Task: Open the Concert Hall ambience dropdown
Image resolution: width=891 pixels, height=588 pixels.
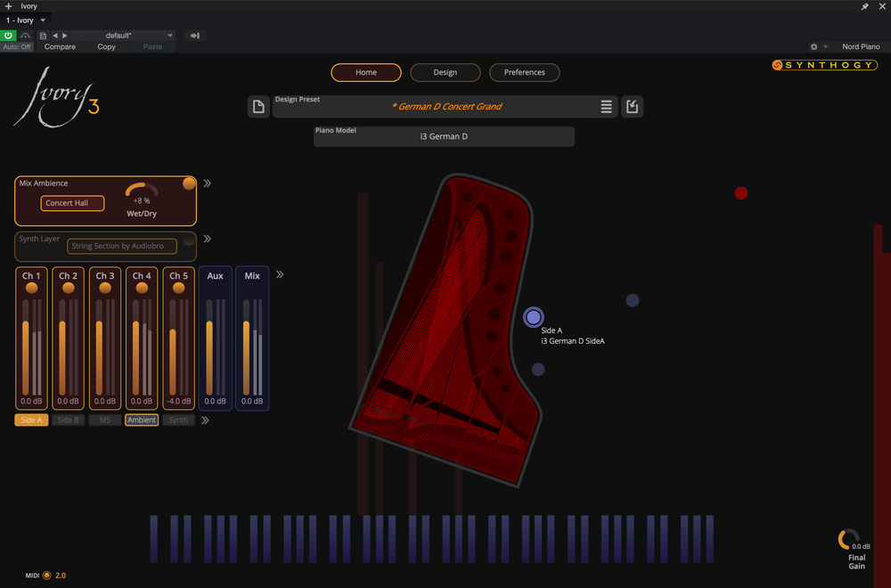Action: (x=72, y=203)
